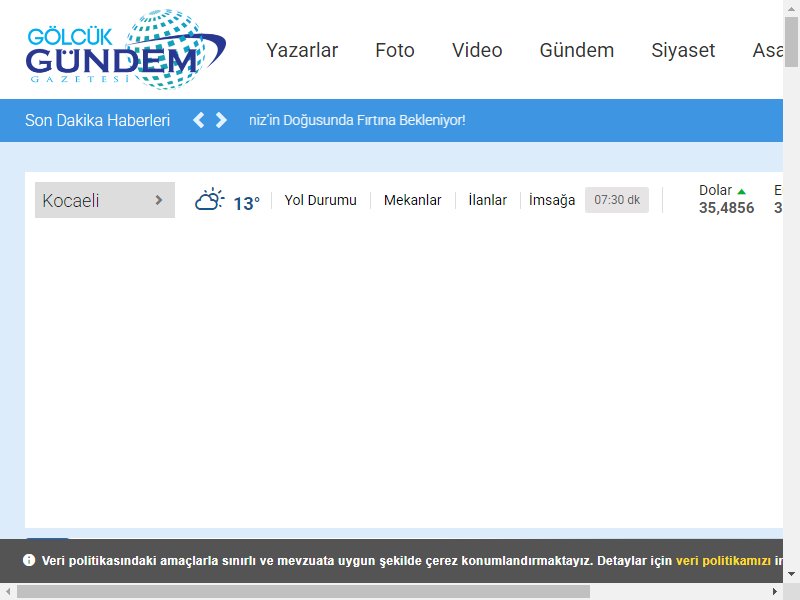
Task: Click the info icon in cookie banner
Action: coord(29,560)
